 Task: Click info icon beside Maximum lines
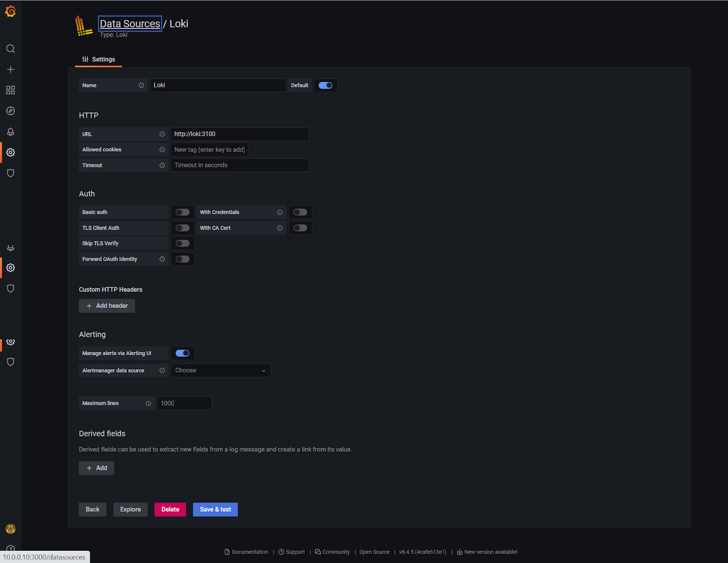148,403
